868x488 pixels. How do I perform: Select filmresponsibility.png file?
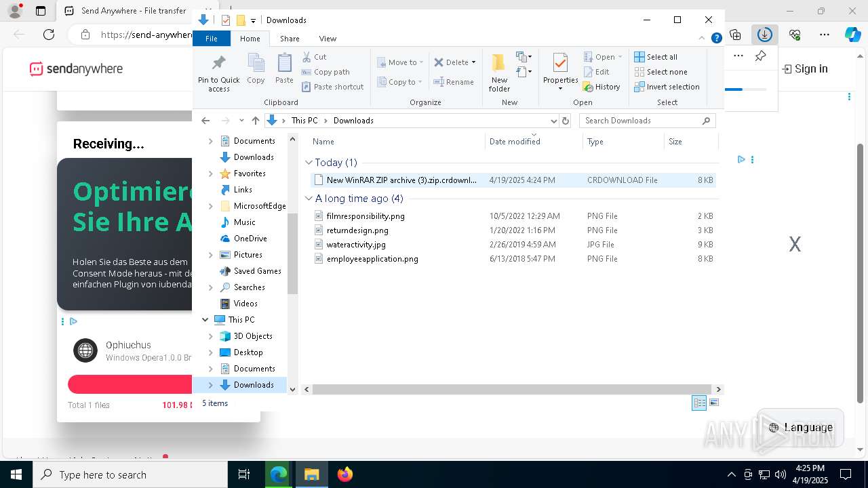click(x=366, y=216)
